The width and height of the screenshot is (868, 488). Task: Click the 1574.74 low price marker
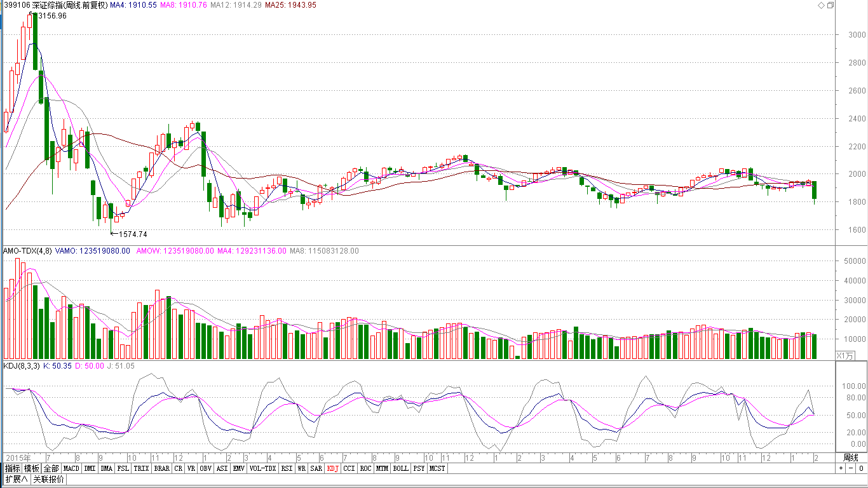(133, 234)
